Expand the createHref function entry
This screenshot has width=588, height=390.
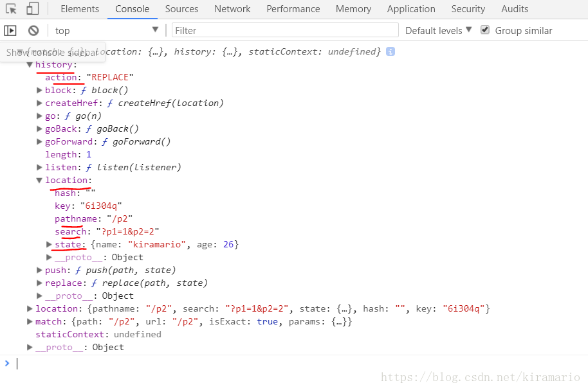39,103
